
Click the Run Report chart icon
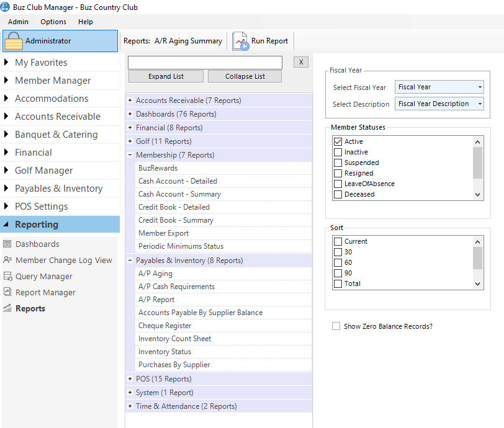pyautogui.click(x=240, y=41)
